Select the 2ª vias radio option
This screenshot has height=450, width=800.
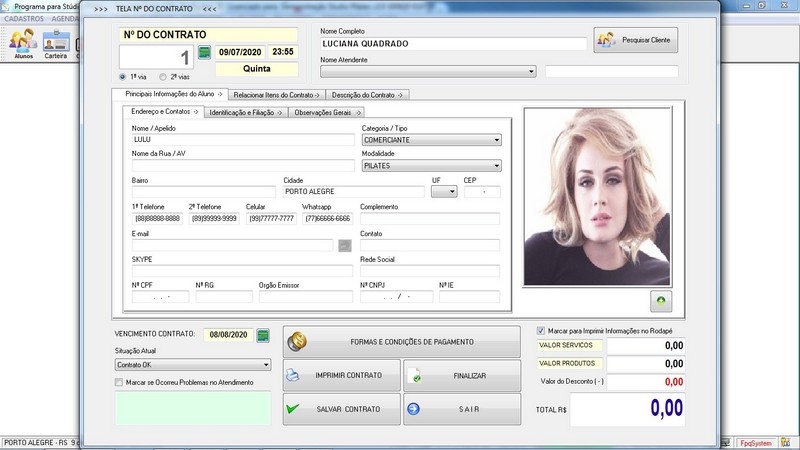pyautogui.click(x=163, y=76)
